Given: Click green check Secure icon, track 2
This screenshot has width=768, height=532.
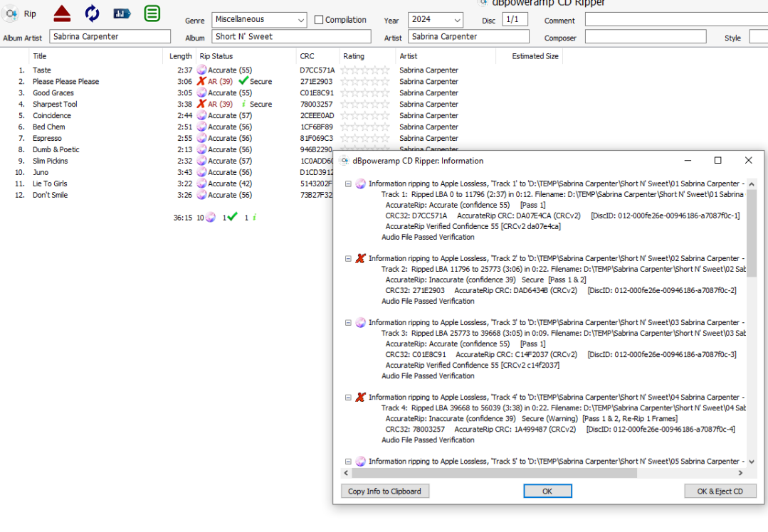Looking at the screenshot, I should coord(243,81).
